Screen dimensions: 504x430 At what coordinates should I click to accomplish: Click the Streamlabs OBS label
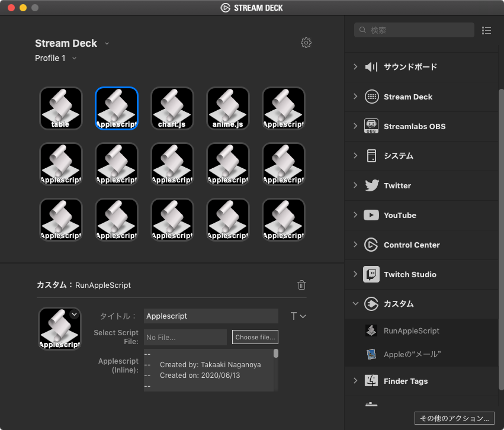pyautogui.click(x=415, y=126)
